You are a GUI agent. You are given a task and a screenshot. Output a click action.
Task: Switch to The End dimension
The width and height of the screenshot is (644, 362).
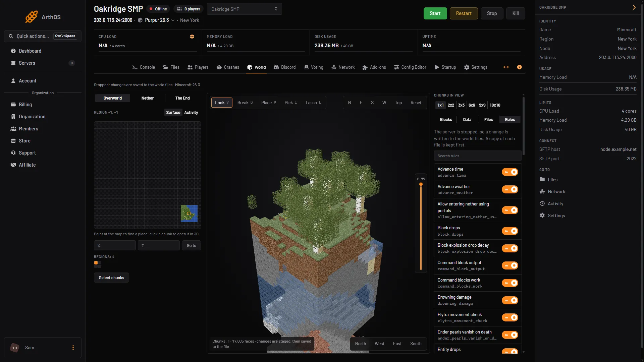click(182, 98)
